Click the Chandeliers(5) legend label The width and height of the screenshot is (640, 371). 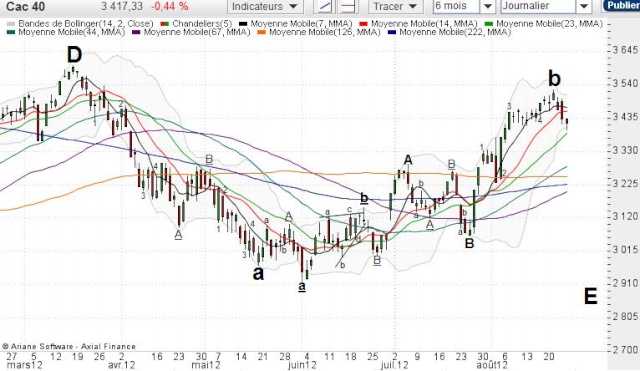point(202,24)
